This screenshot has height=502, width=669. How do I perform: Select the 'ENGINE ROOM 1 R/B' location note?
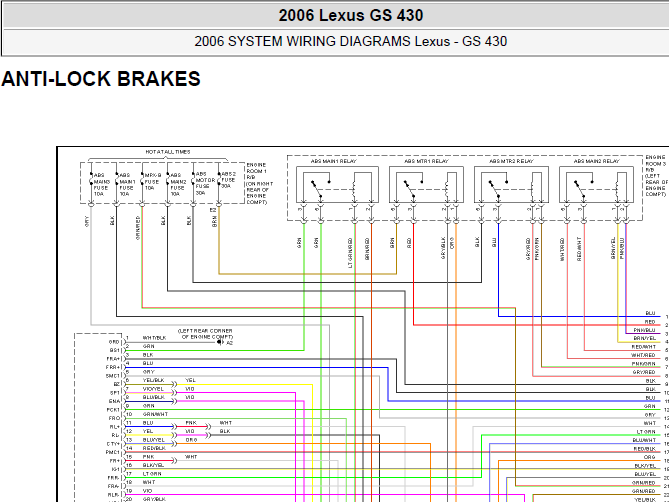(x=259, y=183)
